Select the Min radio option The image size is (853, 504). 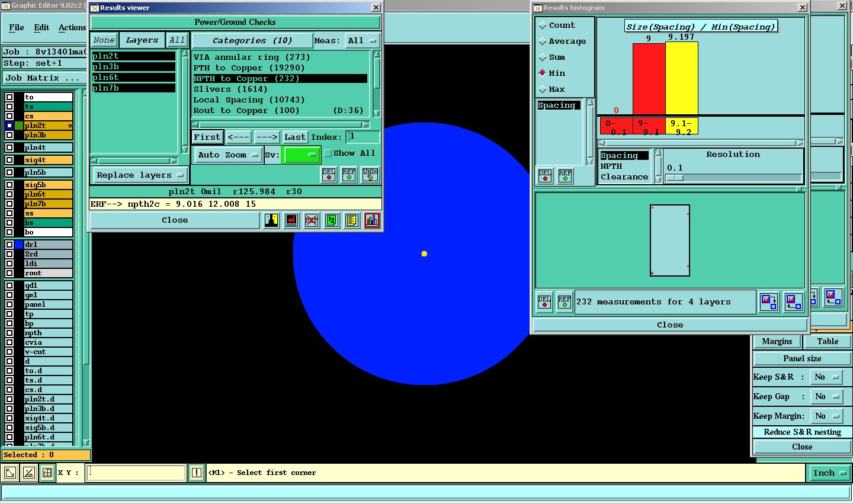pyautogui.click(x=542, y=73)
